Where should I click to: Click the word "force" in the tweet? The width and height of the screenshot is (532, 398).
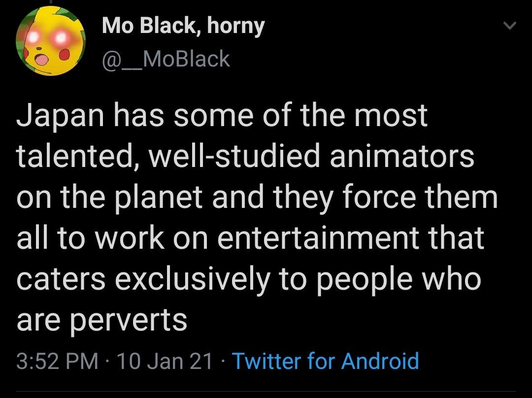(x=374, y=198)
